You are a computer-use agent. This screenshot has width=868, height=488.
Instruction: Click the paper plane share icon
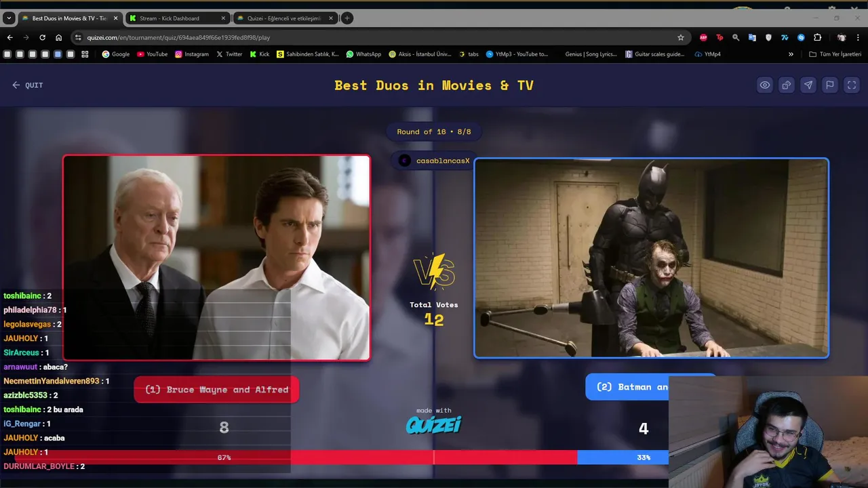(x=808, y=85)
